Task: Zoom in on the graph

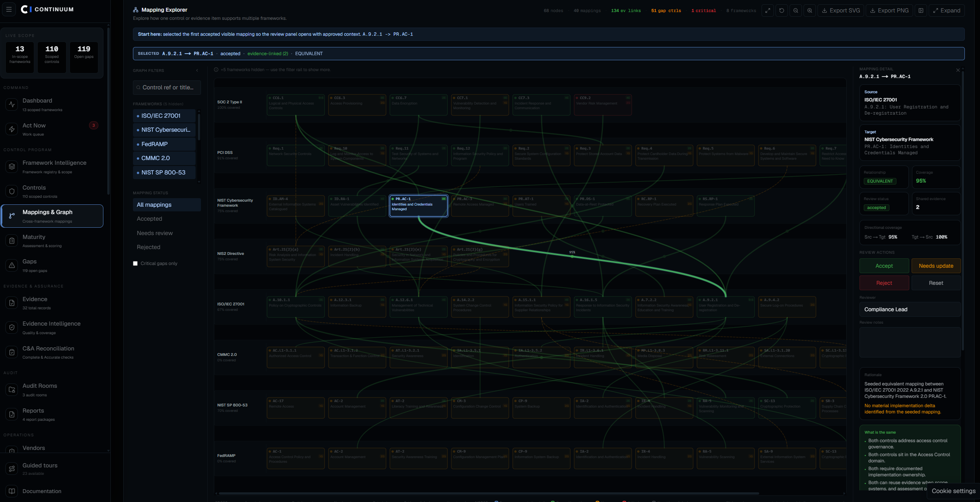Action: [x=810, y=10]
